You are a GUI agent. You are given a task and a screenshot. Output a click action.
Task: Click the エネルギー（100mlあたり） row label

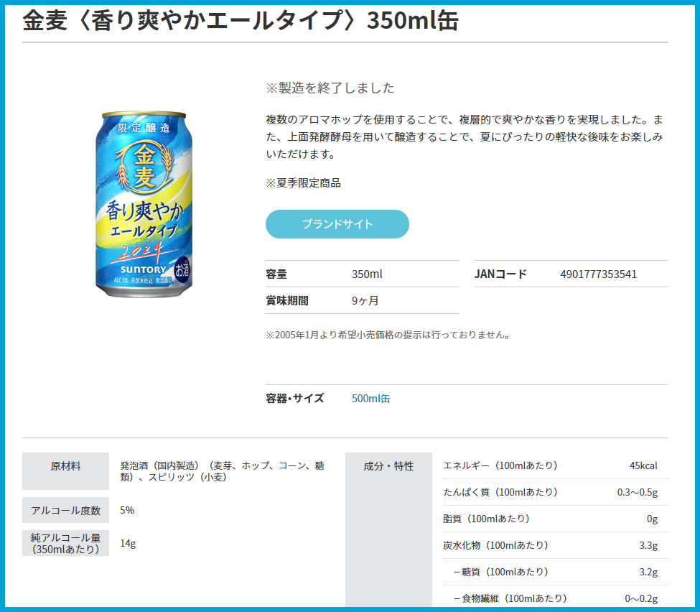pyautogui.click(x=500, y=465)
